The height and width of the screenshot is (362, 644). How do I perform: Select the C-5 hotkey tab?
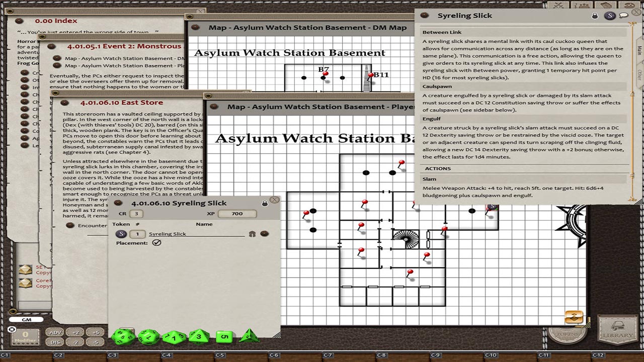pyautogui.click(x=220, y=355)
